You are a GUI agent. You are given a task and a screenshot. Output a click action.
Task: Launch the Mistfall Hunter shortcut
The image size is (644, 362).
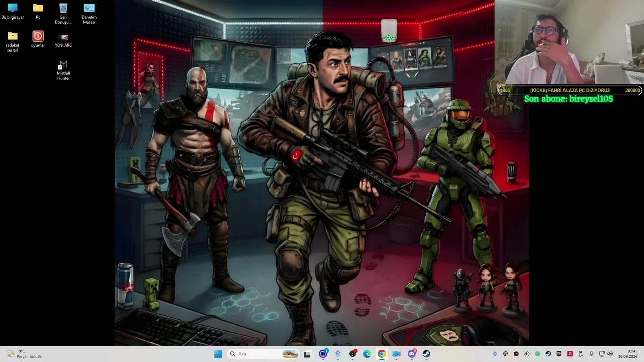pos(63,71)
